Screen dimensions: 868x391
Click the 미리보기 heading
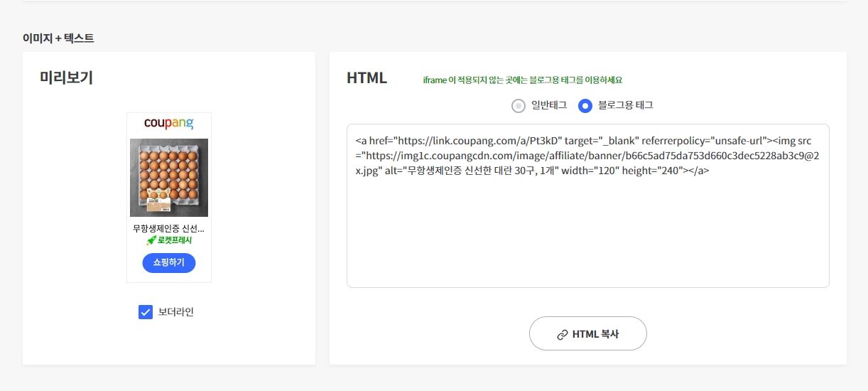pyautogui.click(x=66, y=78)
